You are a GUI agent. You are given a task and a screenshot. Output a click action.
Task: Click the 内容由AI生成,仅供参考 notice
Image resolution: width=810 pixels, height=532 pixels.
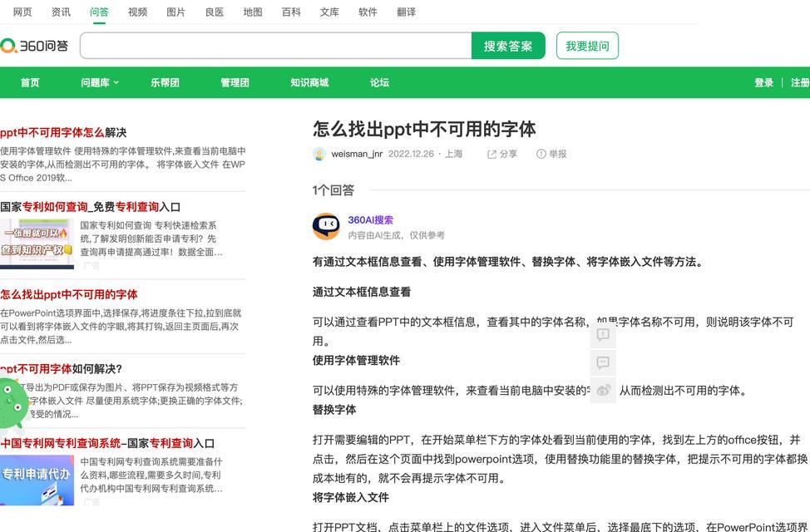(x=396, y=235)
